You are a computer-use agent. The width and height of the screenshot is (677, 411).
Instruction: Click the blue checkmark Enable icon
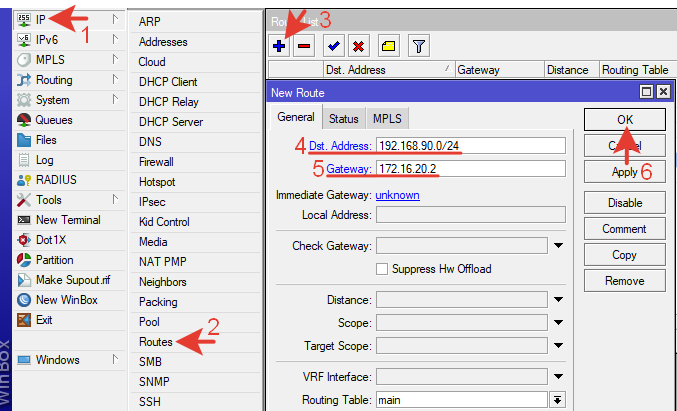[333, 46]
